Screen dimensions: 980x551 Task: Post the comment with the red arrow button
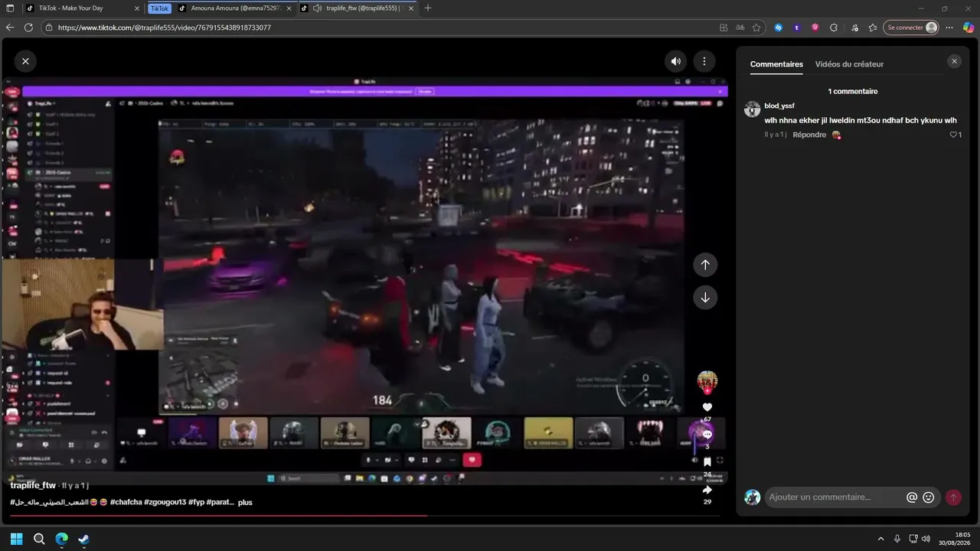[x=953, y=497]
